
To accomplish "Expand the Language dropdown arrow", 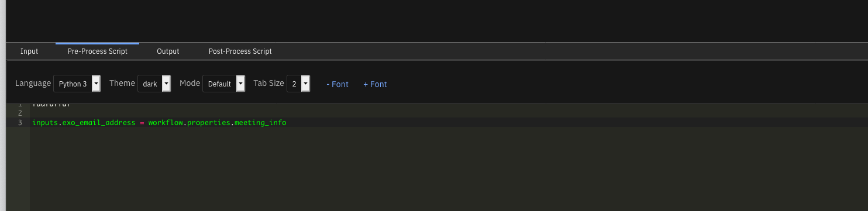I will [x=96, y=84].
